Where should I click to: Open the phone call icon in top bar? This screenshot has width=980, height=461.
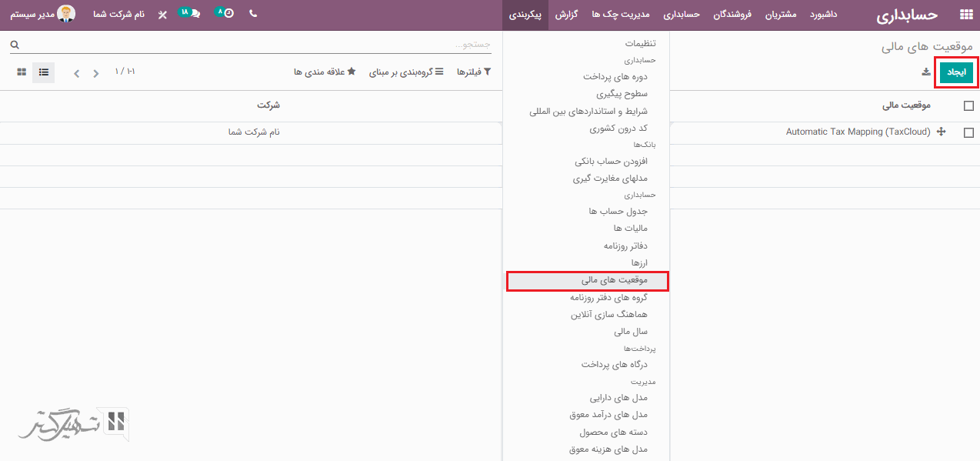point(253,15)
